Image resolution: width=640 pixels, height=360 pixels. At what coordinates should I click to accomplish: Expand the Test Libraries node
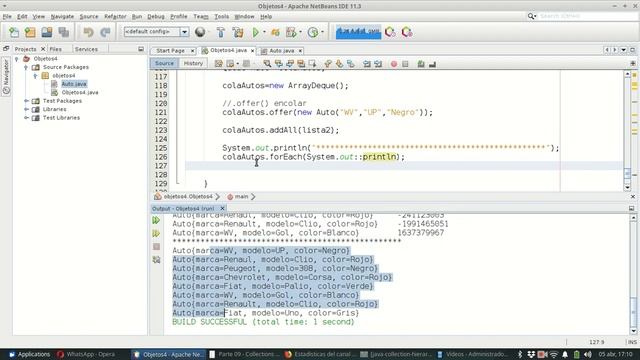coord(26,118)
